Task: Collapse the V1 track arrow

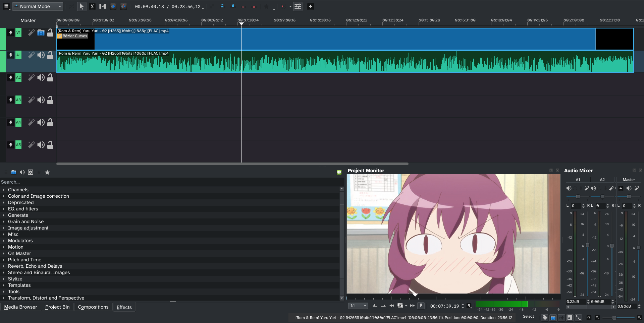Action: pos(10,33)
